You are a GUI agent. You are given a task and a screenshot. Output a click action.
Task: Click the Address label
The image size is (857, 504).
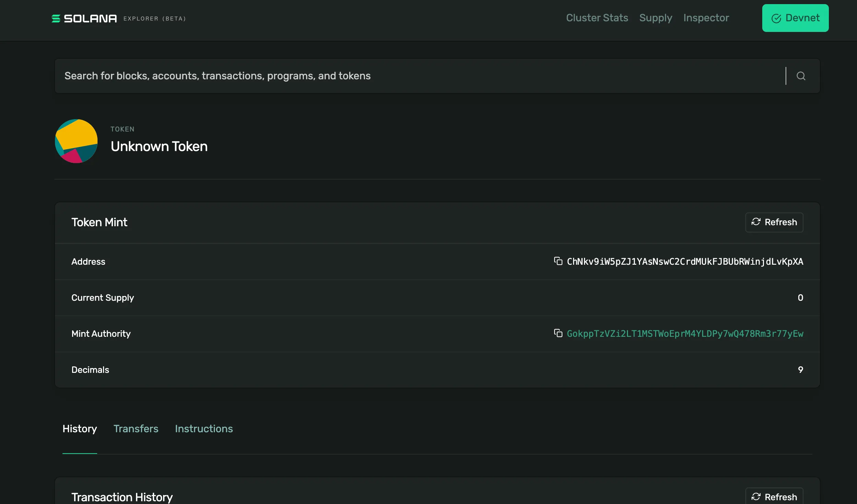[x=88, y=262]
